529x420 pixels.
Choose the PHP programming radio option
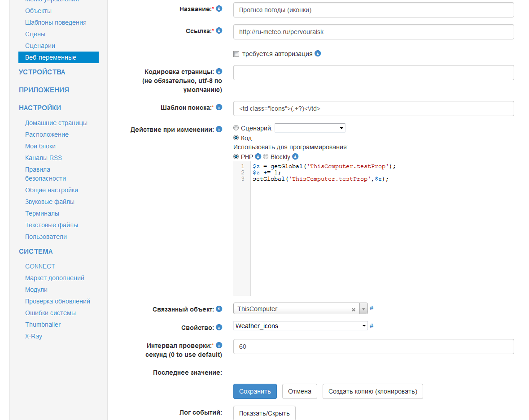[236, 156]
